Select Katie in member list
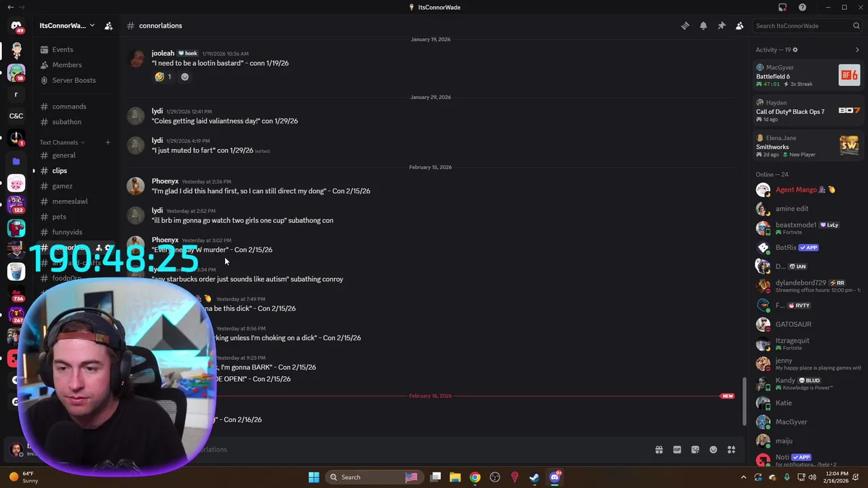Image resolution: width=868 pixels, height=488 pixels. [808, 403]
